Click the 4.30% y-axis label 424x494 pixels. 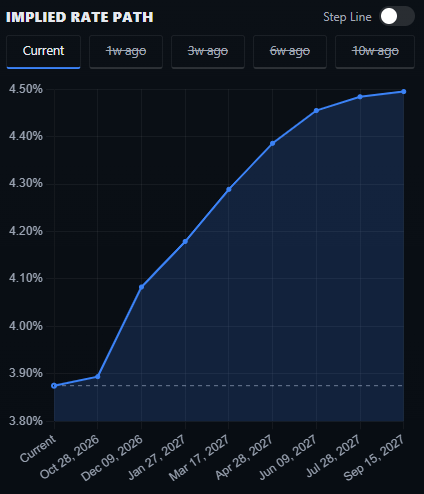26,183
